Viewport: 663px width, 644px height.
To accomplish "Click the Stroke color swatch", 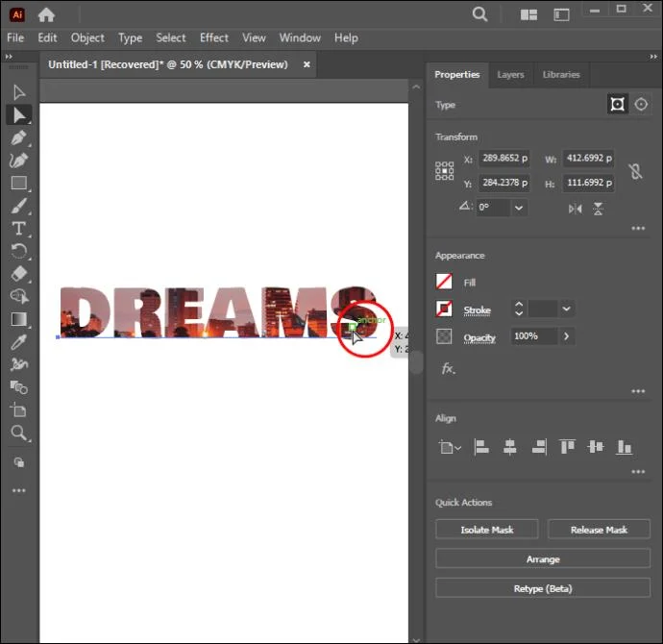I will pyautogui.click(x=444, y=309).
